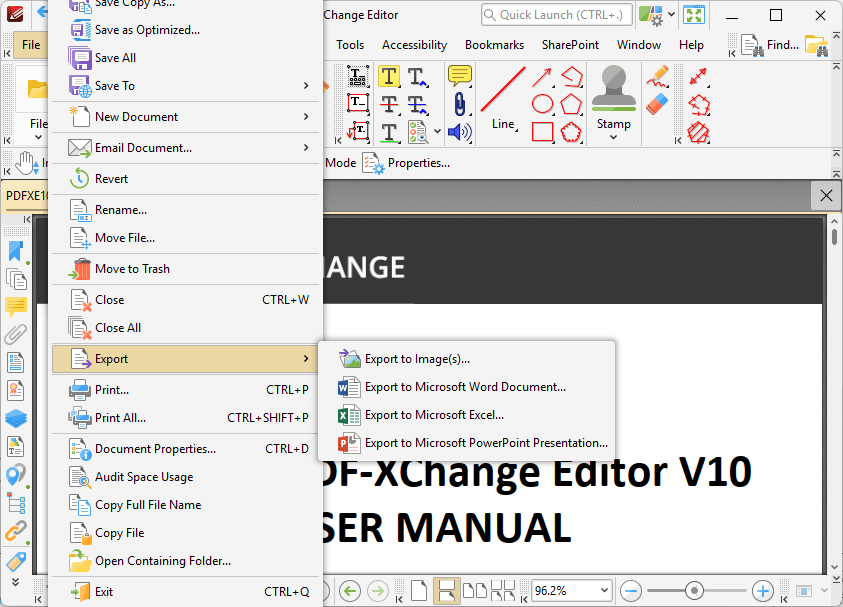
Task: Select the Text Box tool
Action: click(x=358, y=104)
